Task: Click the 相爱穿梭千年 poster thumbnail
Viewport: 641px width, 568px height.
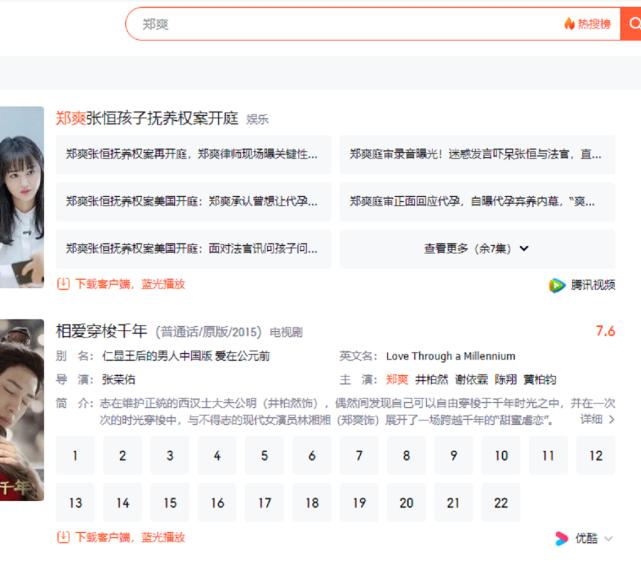Action: [22, 410]
